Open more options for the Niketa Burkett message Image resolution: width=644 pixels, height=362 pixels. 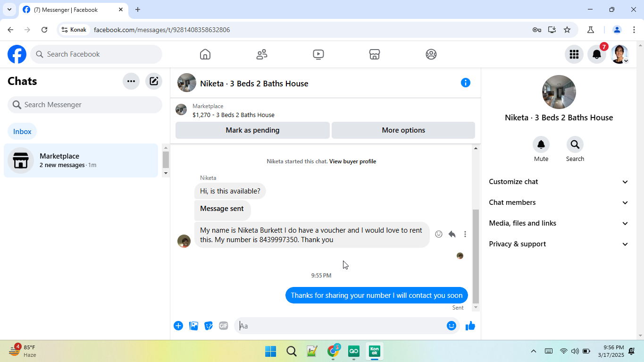(465, 234)
